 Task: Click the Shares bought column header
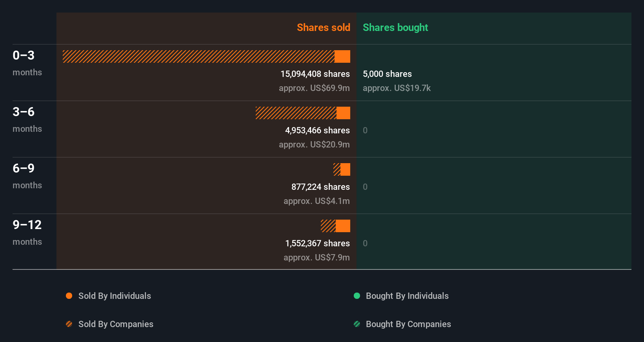(x=395, y=27)
